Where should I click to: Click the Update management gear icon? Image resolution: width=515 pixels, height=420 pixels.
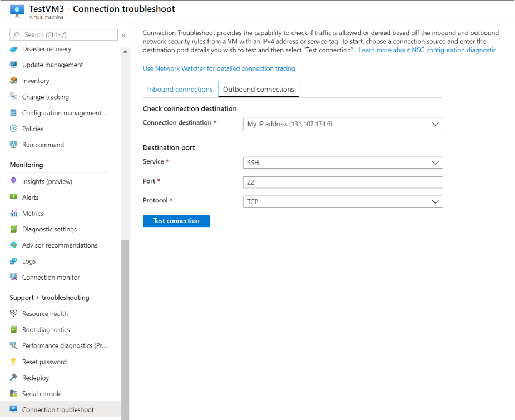(14, 65)
